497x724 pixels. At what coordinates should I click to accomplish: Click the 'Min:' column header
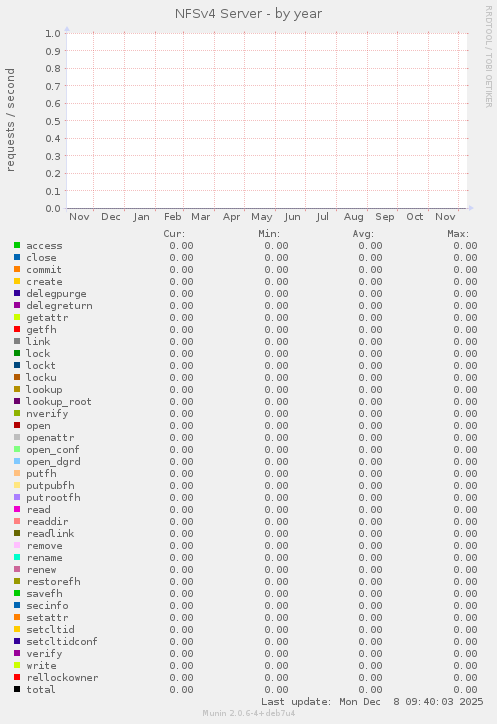269,234
